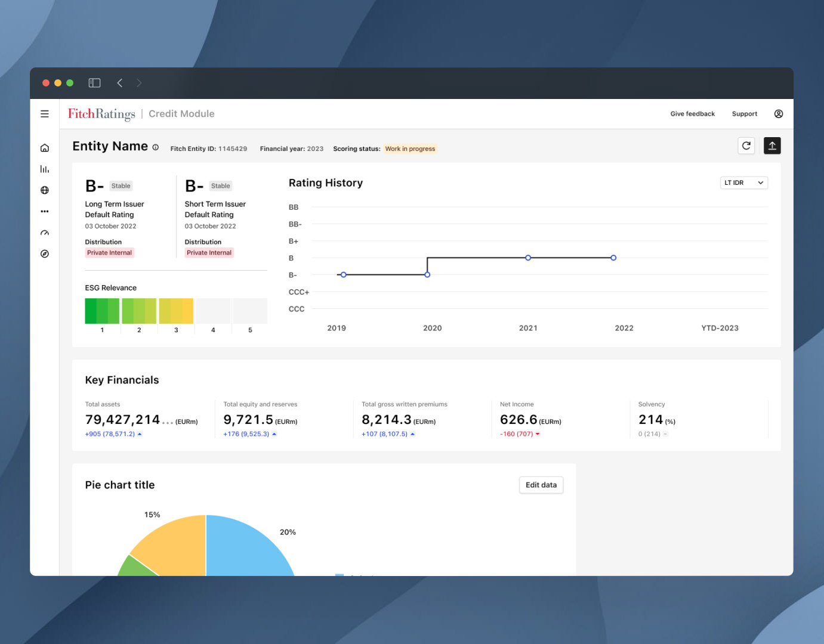Image resolution: width=824 pixels, height=644 pixels.
Task: Click Net Income value 626.6
Action: 519,420
